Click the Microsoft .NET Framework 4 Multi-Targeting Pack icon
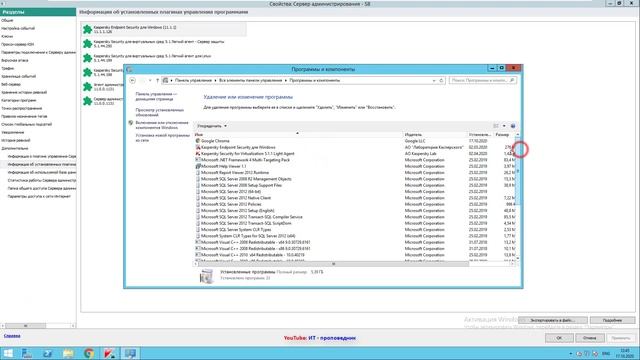 (198, 160)
